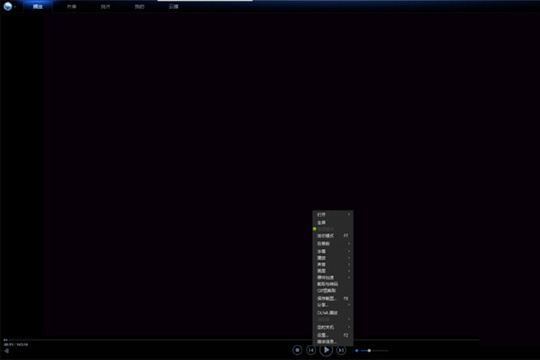Expand the 打开 submenu arrow
Image resolution: width=540 pixels, height=360 pixels.
(x=349, y=215)
